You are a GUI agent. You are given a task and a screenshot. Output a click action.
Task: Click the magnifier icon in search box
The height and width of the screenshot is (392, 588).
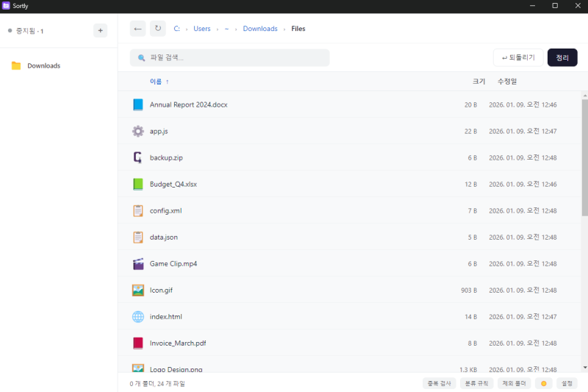[x=141, y=58]
